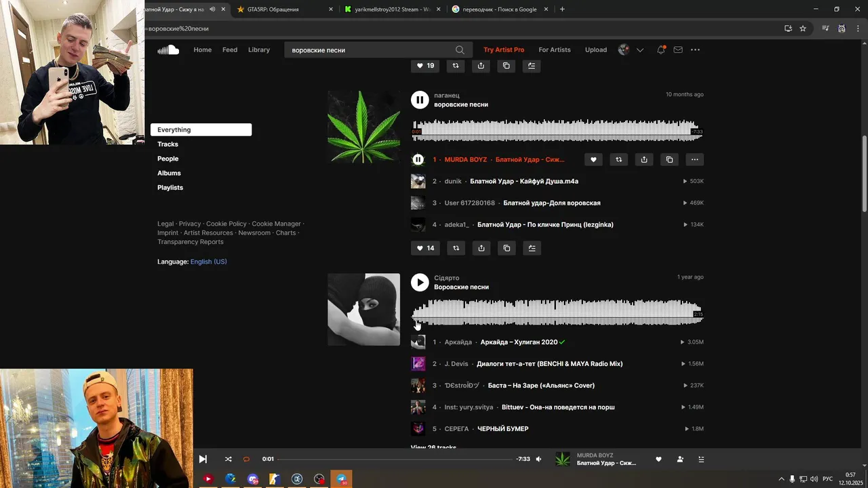Open a new browser tab
This screenshot has width=868, height=488.
coord(562,9)
